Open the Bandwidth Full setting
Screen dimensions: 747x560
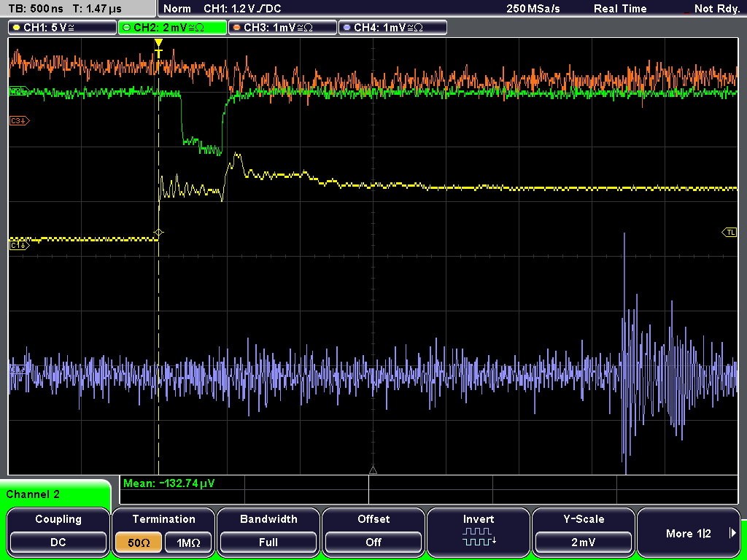click(x=268, y=532)
